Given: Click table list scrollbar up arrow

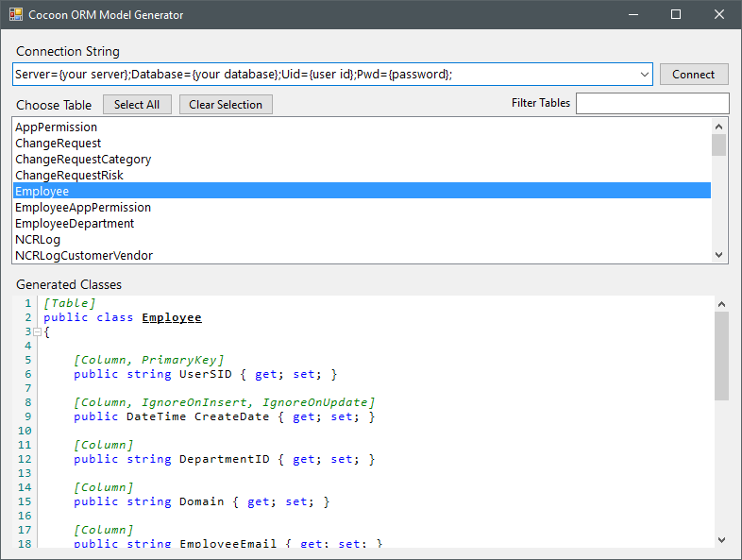Looking at the screenshot, I should pyautogui.click(x=718, y=127).
